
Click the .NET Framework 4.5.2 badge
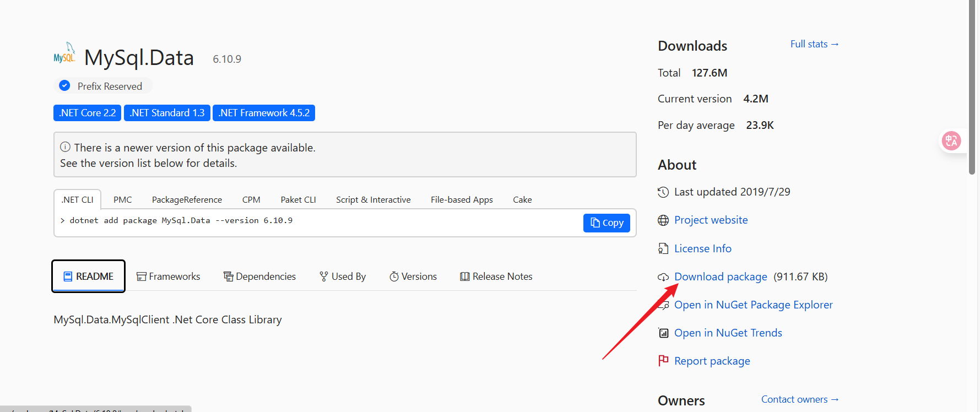pyautogui.click(x=264, y=113)
